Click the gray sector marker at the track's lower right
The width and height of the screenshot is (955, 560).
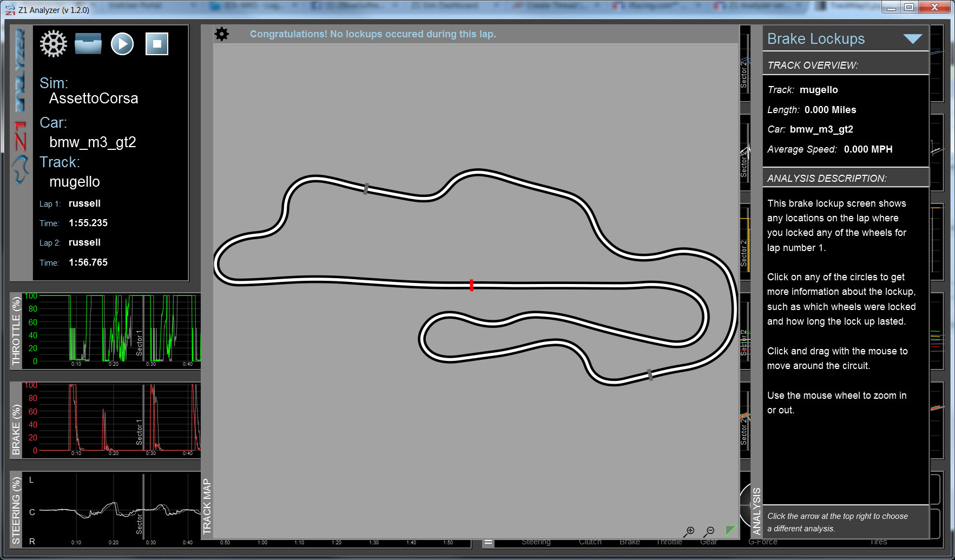pos(650,375)
